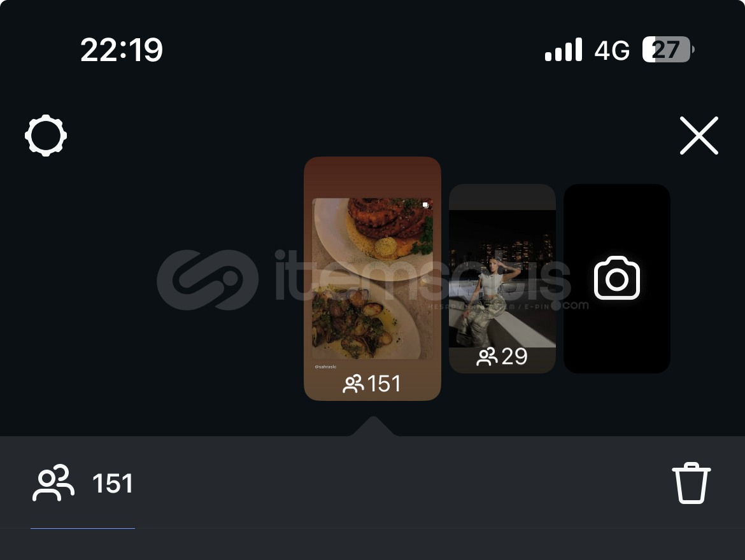
Task: Tap viewers people icon in bottom bar
Action: point(53,483)
